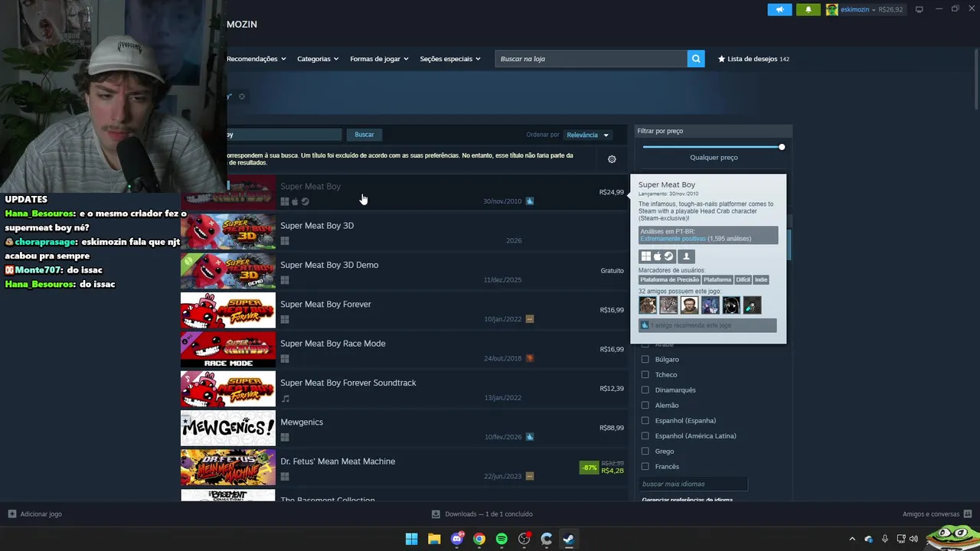Click the megaphone announcements button
This screenshot has width=980, height=551.
[x=779, y=9]
